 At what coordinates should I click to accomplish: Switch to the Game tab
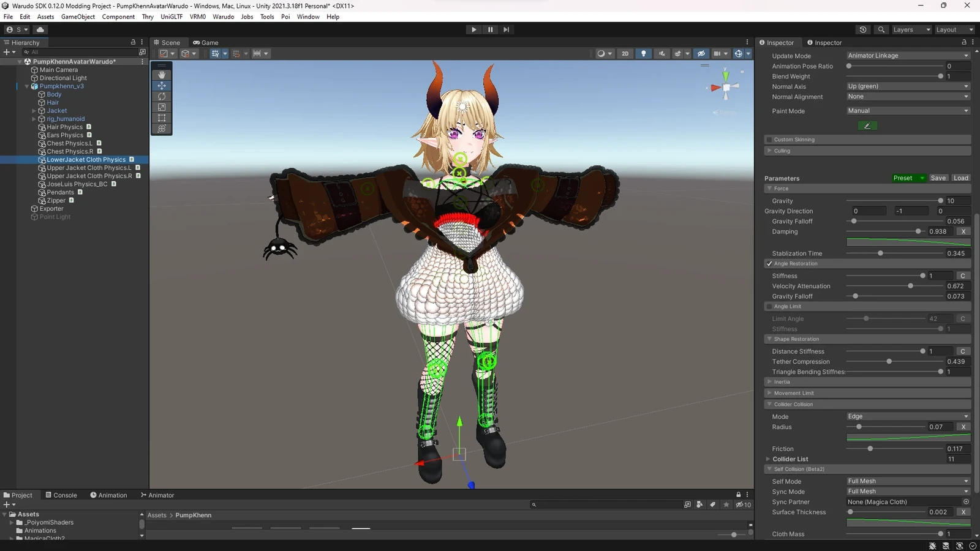tap(206, 42)
